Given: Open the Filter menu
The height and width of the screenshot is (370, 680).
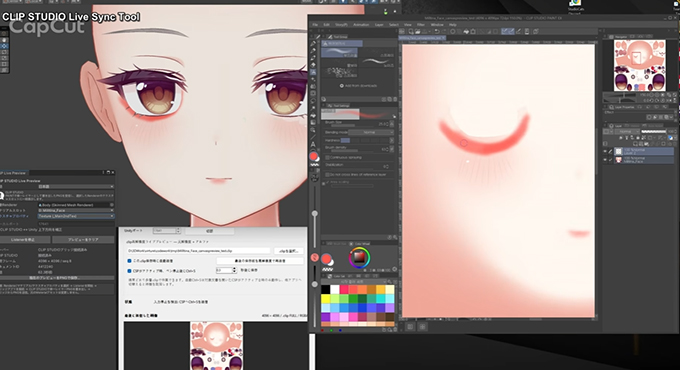Looking at the screenshot, I should coord(421,25).
